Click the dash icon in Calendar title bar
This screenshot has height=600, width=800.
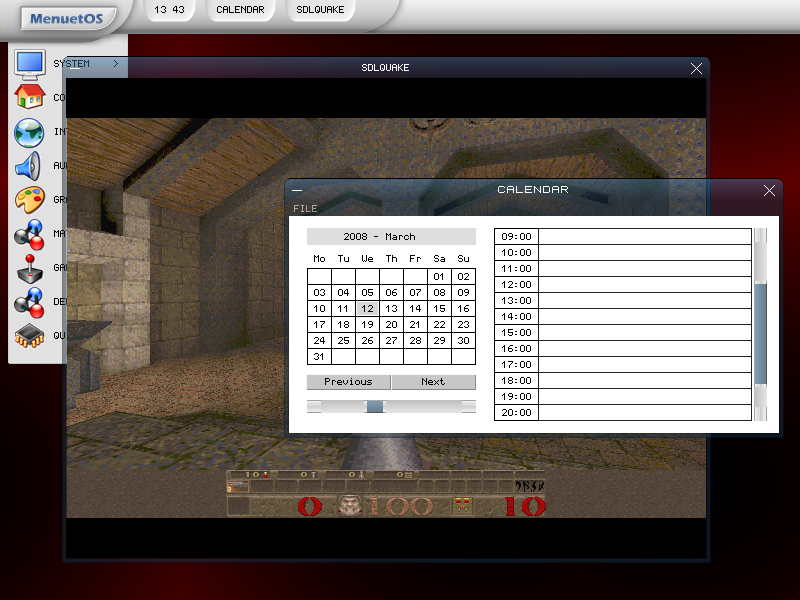pos(297,190)
